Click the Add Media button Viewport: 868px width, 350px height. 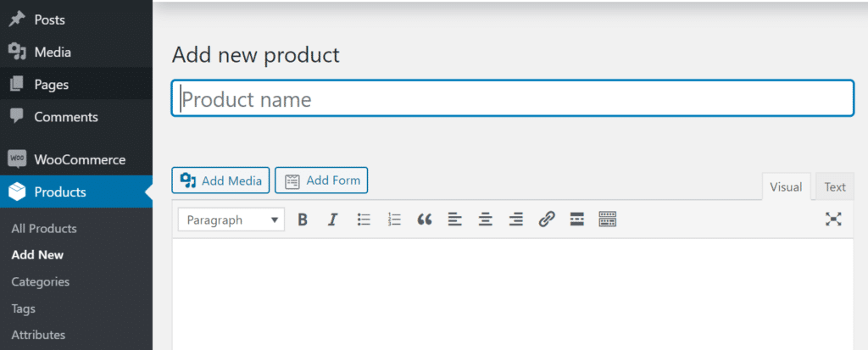tap(221, 180)
